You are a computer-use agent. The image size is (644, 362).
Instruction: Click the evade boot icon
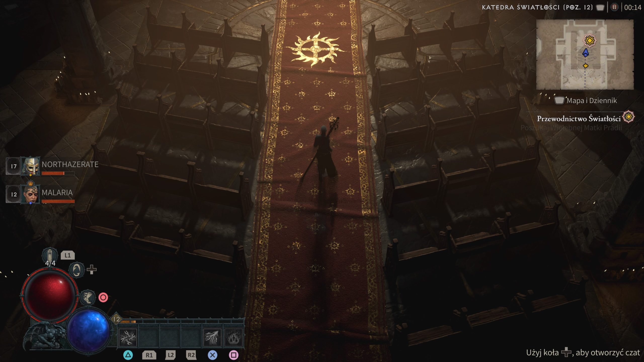87,297
